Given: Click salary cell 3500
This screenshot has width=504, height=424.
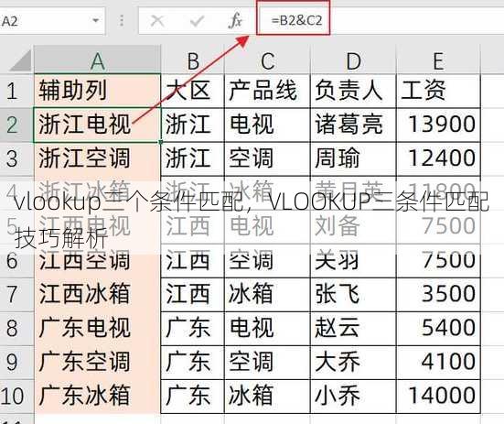Looking at the screenshot, I should 438,294.
